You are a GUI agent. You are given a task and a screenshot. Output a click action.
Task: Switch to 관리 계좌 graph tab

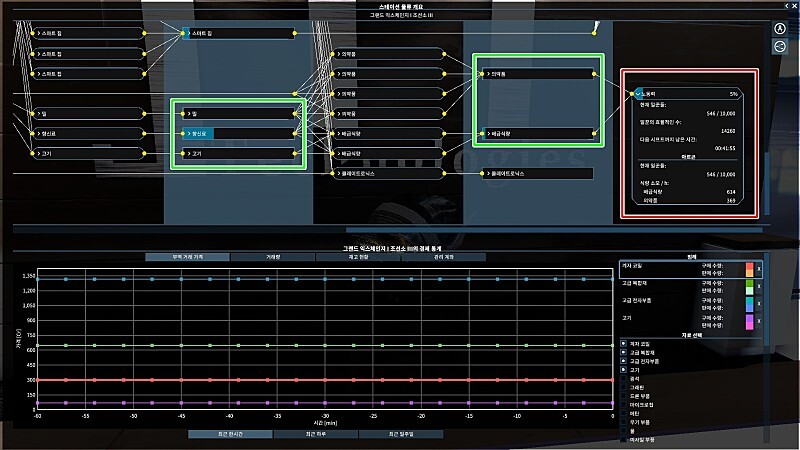(443, 257)
